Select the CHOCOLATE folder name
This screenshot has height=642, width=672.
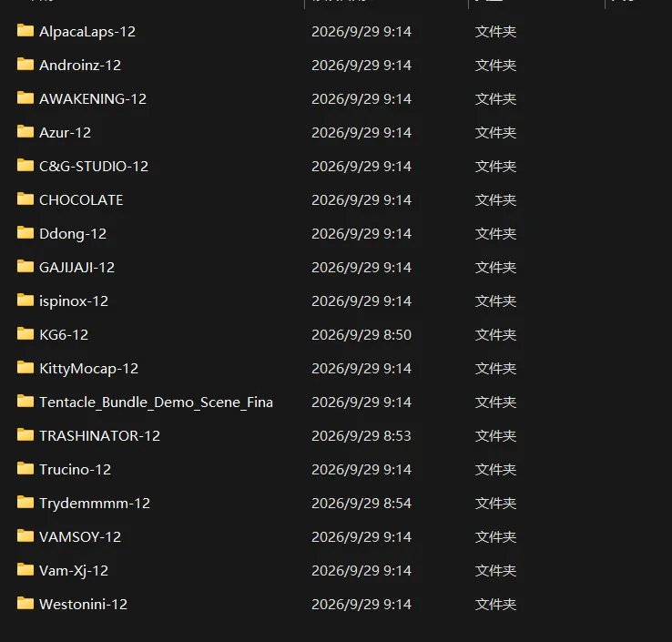pos(81,200)
